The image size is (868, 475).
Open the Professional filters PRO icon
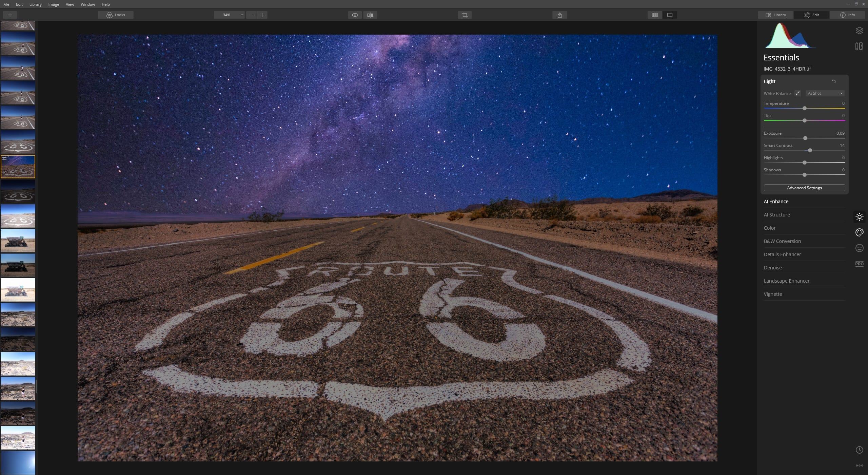(x=860, y=264)
